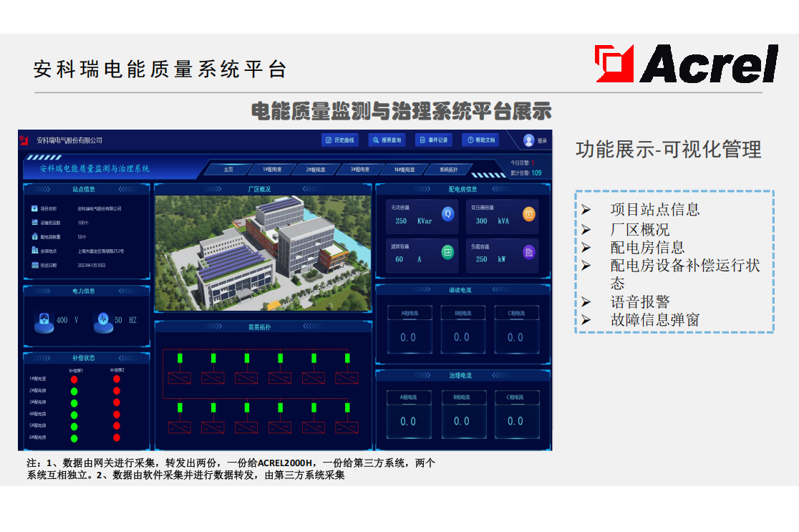Click the orange 变压器容量 icon
799x532 pixels.
point(529,214)
